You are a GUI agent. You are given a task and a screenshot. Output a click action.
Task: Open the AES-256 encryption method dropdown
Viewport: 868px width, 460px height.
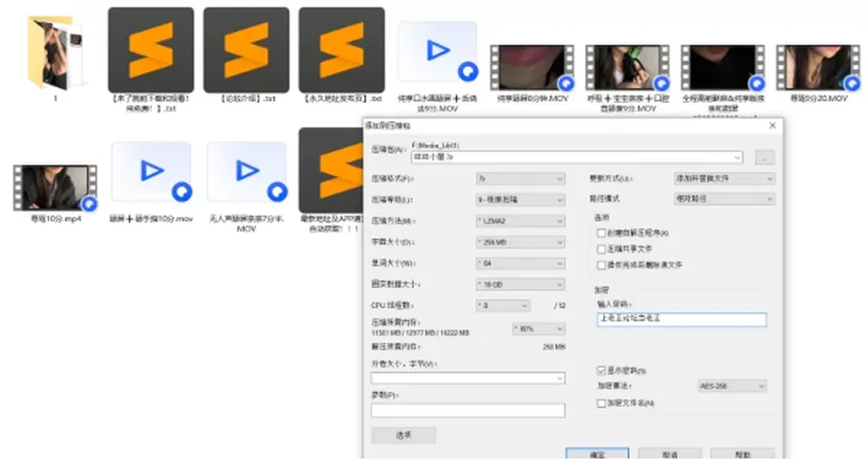pos(731,387)
